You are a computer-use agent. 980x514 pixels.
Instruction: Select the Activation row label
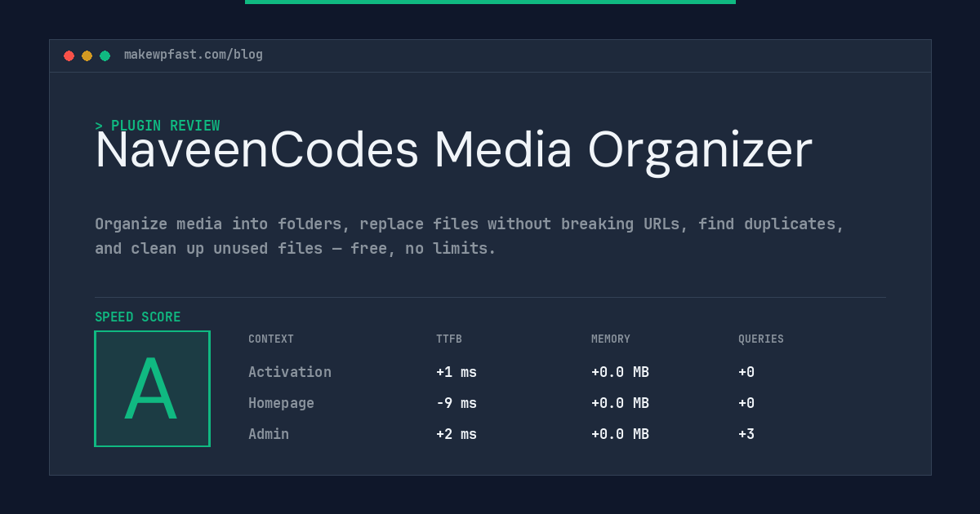coord(290,372)
